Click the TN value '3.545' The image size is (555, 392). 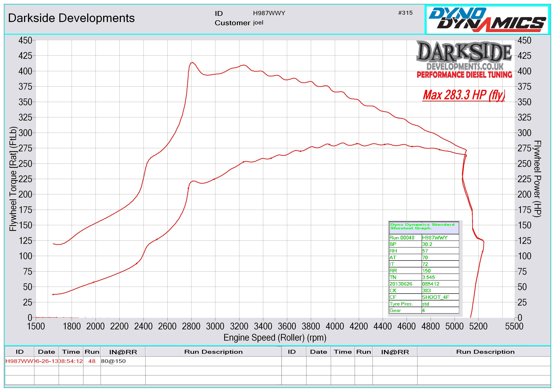click(428, 277)
